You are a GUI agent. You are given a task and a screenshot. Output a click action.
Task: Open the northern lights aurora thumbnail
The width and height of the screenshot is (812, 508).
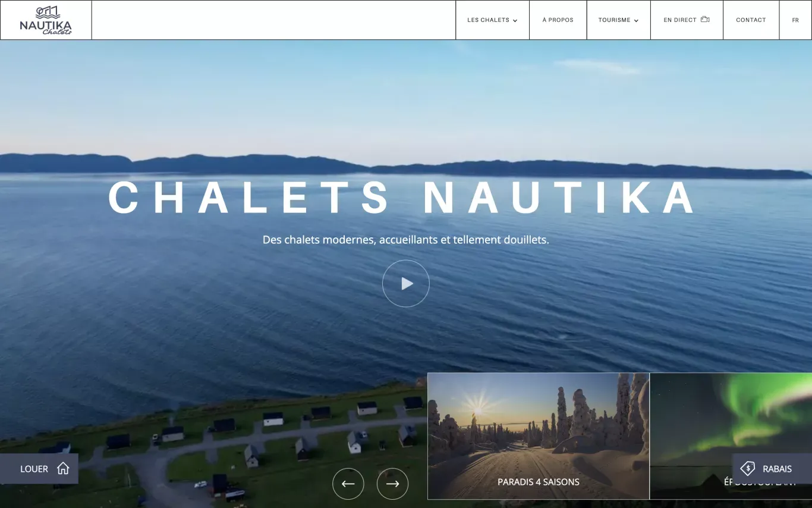[x=731, y=436]
